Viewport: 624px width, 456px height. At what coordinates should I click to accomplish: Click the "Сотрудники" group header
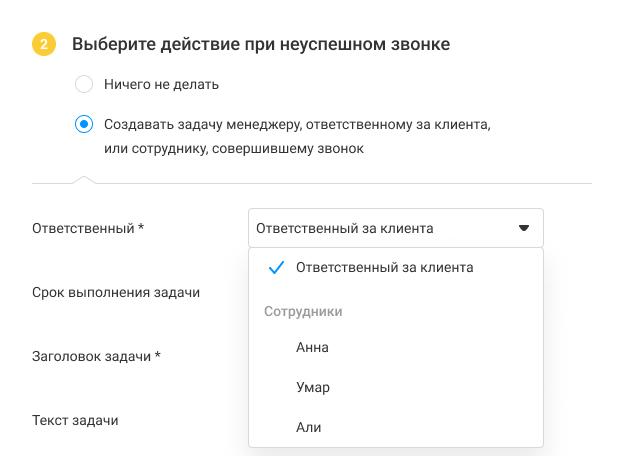[x=303, y=311]
